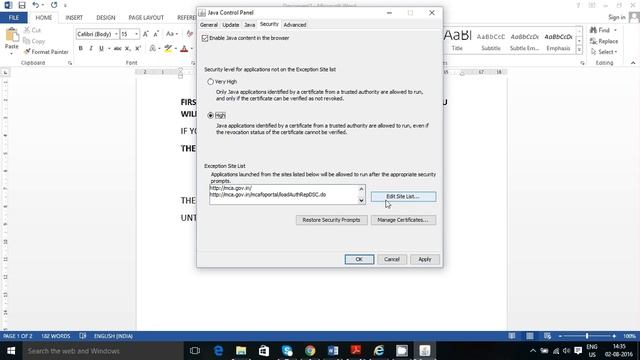Click the Edit Site List button
This screenshot has width=640, height=360.
tap(403, 196)
